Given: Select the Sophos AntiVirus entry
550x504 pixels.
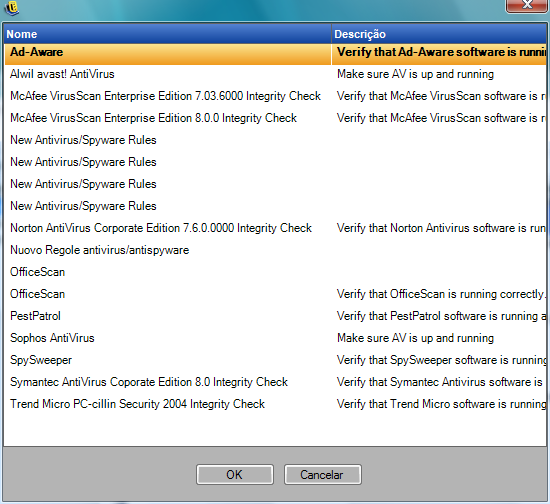Looking at the screenshot, I should (x=52, y=338).
